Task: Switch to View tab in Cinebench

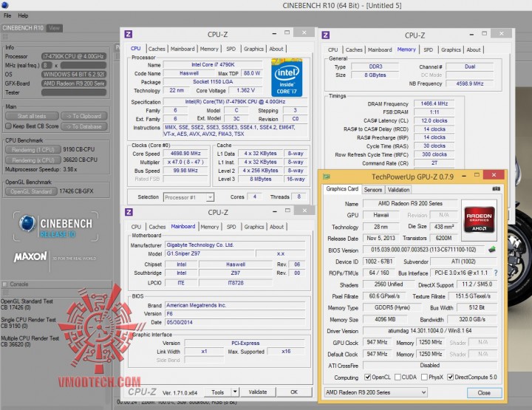Action: point(54,28)
